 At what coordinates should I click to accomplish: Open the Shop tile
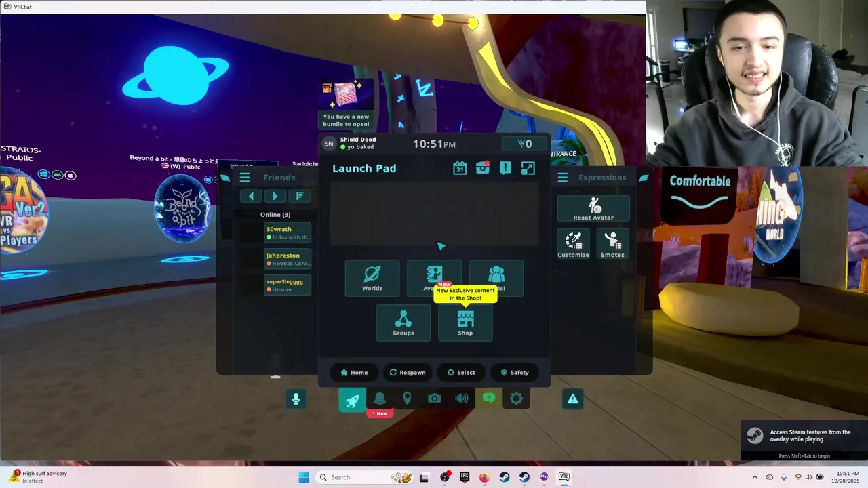[465, 323]
